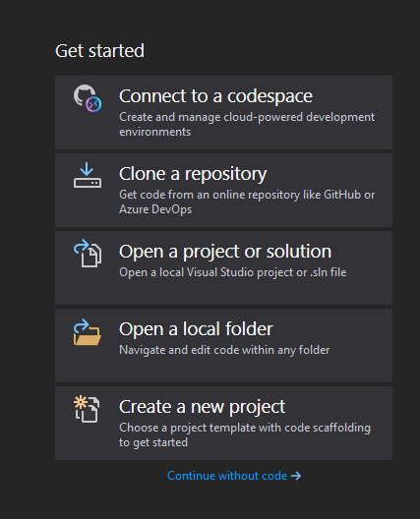Click 'Navigate and edit code within any folder'
The width and height of the screenshot is (420, 519).
224,350
